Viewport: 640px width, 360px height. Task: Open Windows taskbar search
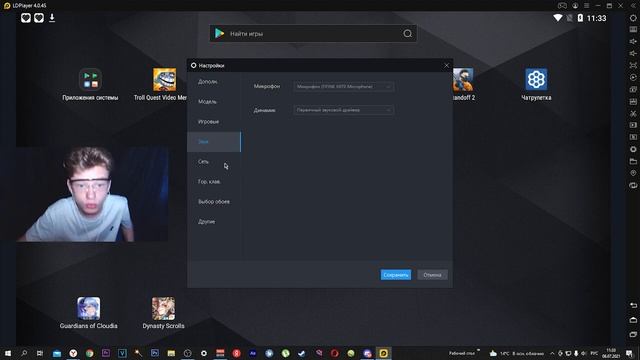pos(24,353)
